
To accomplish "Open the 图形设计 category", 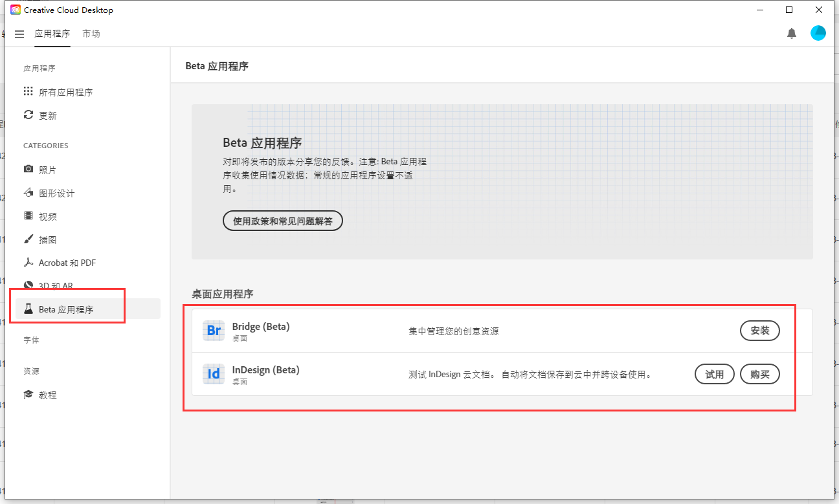I will pyautogui.click(x=57, y=193).
